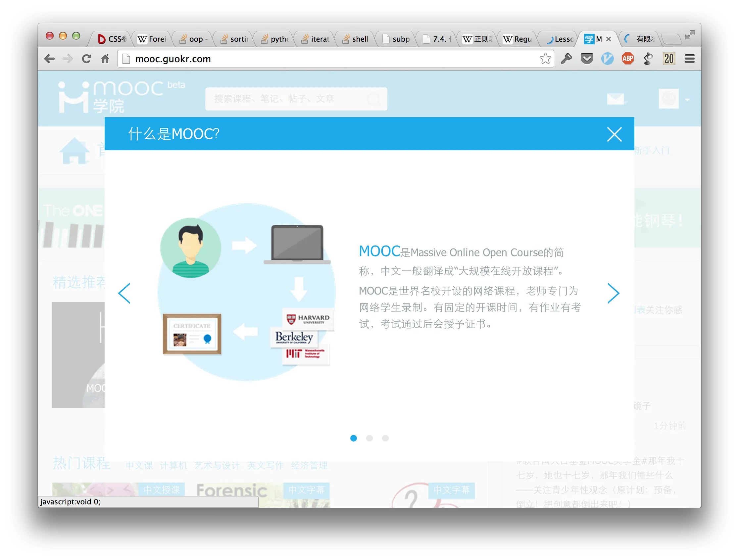
Task: Open the Adblock Plus extension
Action: pos(628,59)
